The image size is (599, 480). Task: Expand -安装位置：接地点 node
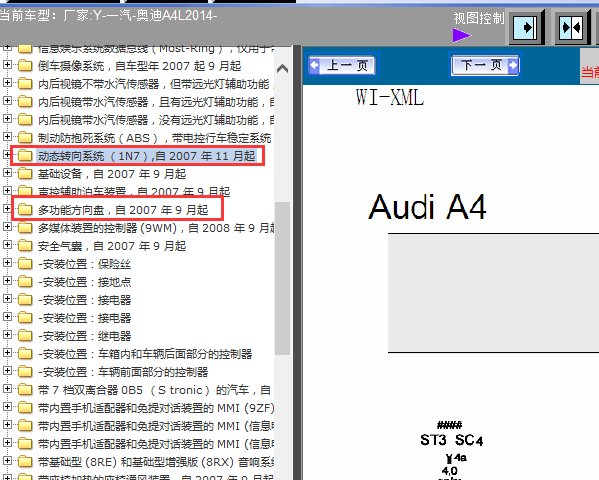(x=7, y=281)
